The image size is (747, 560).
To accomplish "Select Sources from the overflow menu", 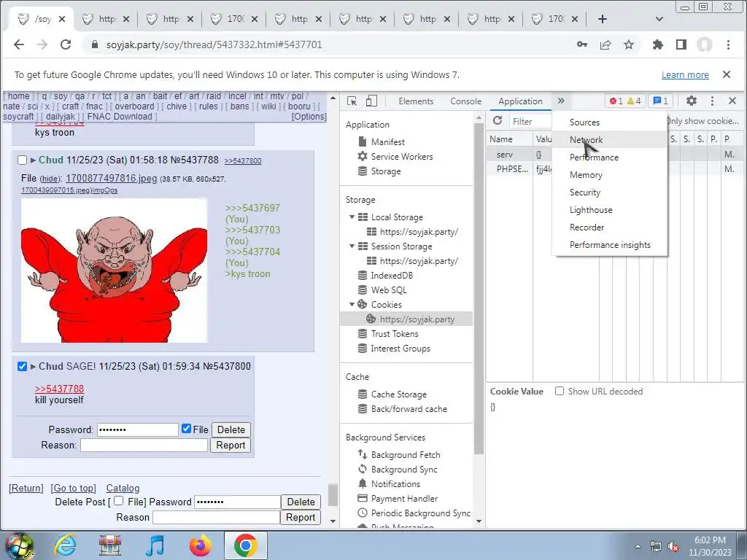I will click(609, 122).
